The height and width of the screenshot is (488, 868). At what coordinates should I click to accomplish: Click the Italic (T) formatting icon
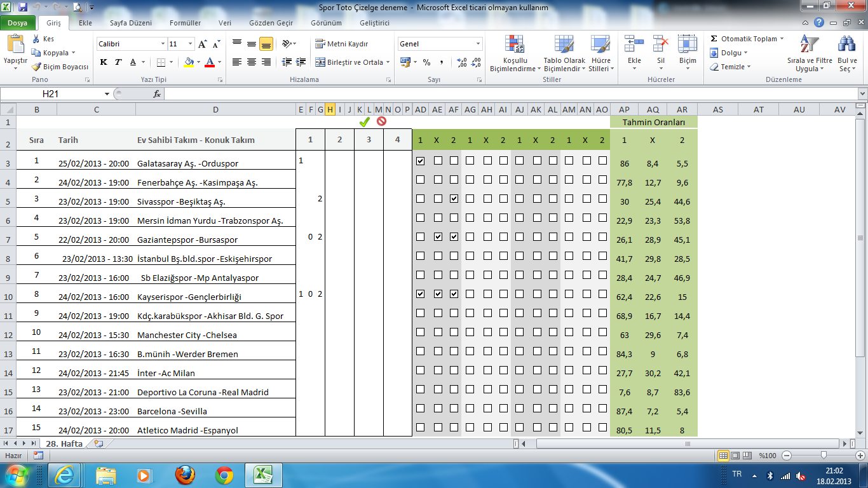[x=118, y=62]
